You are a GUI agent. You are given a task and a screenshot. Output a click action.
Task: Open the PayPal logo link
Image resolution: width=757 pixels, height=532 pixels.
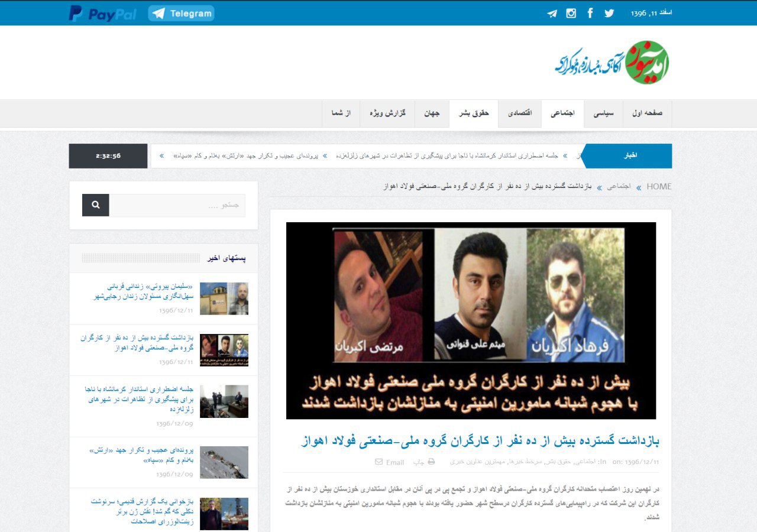[102, 13]
